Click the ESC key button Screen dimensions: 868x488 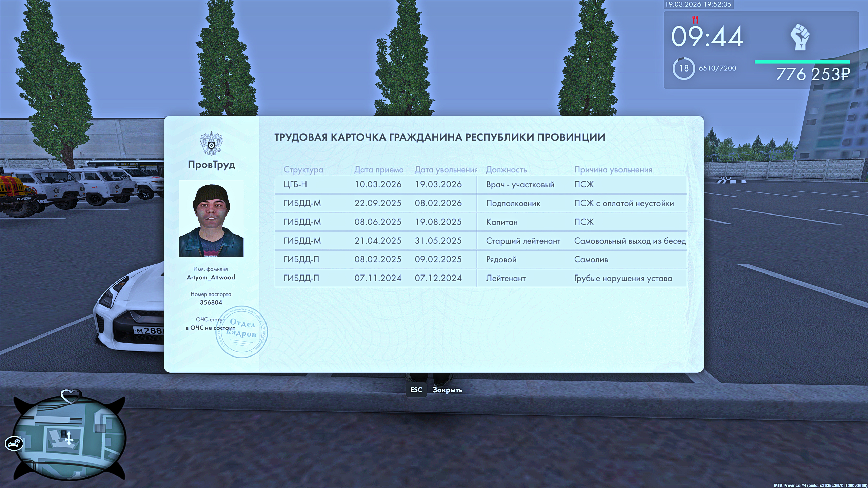416,390
